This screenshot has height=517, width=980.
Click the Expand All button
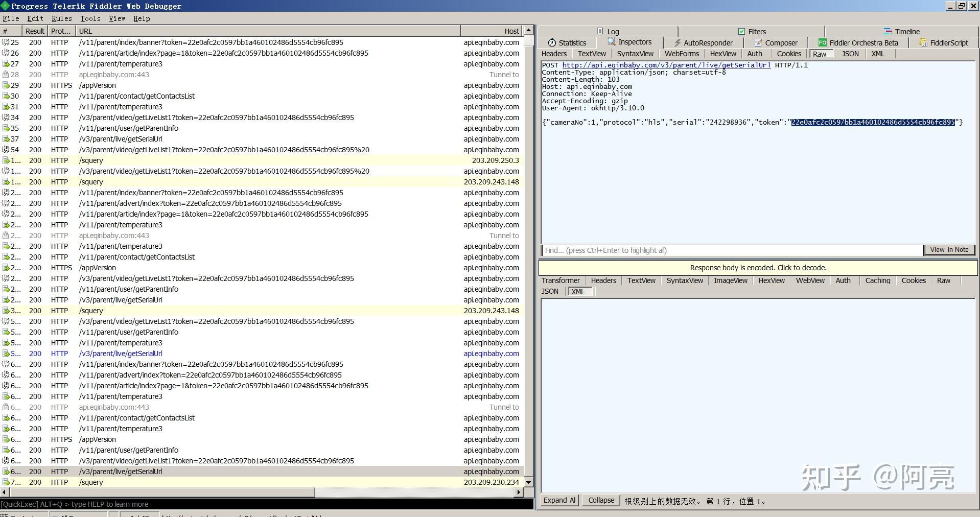click(559, 500)
